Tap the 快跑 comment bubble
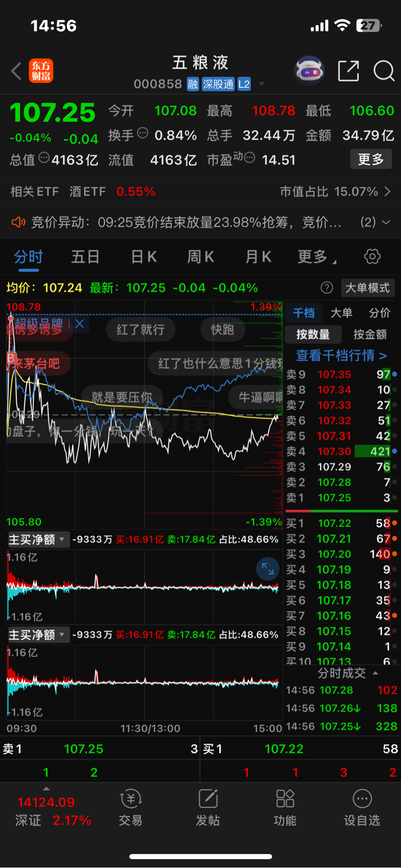401x868 pixels. pos(222,329)
